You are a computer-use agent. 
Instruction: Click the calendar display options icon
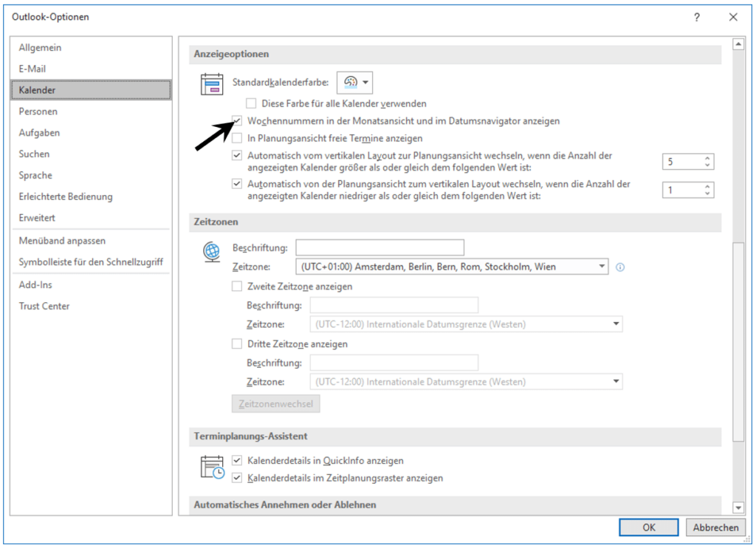212,84
